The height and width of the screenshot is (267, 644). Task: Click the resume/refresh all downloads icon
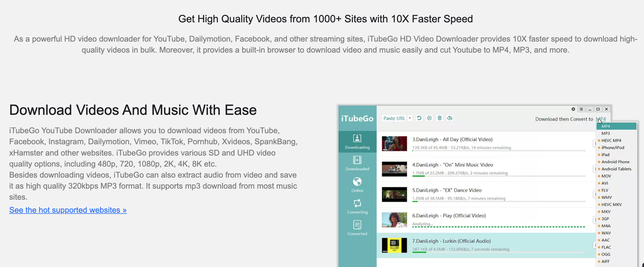pyautogui.click(x=419, y=118)
